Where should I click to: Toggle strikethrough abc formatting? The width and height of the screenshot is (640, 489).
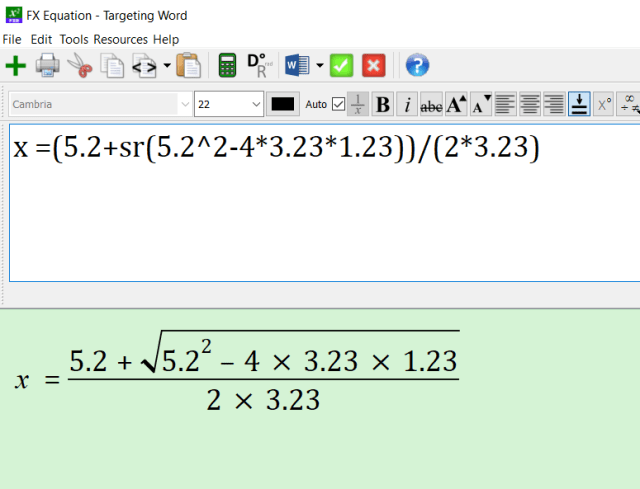(x=431, y=104)
